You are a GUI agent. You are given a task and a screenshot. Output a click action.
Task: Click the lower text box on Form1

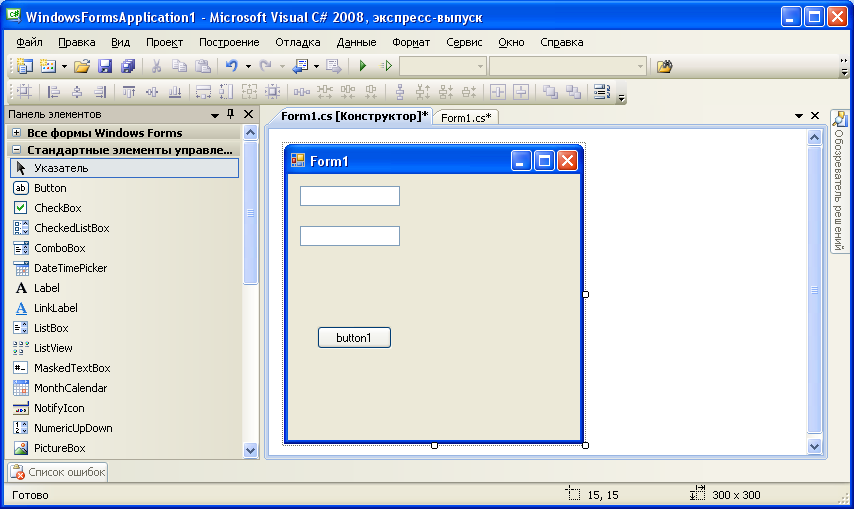click(350, 236)
